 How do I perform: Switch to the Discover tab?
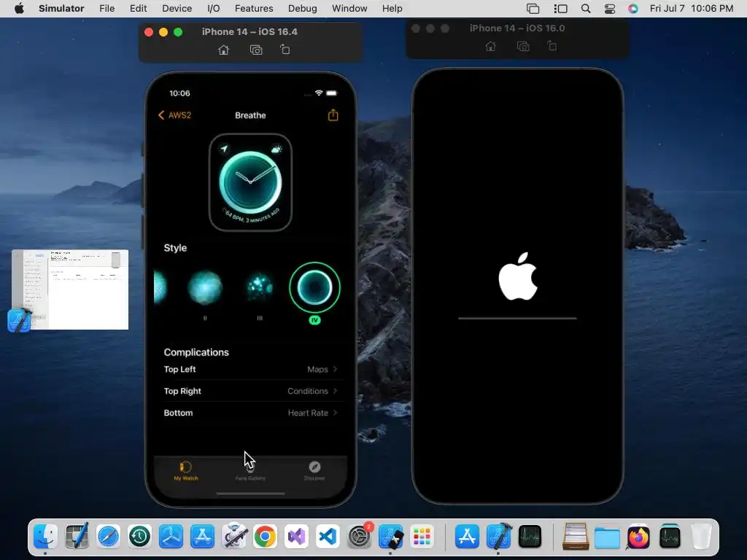pos(314,470)
